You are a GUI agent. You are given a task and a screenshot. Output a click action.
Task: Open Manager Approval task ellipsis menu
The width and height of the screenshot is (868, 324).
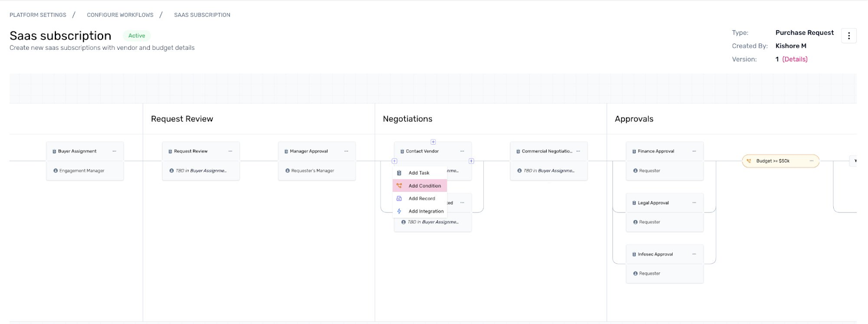pyautogui.click(x=346, y=151)
